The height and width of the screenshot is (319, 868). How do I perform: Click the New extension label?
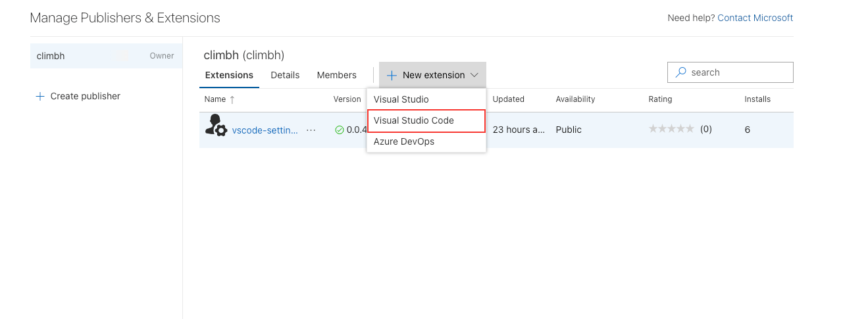[x=434, y=75]
